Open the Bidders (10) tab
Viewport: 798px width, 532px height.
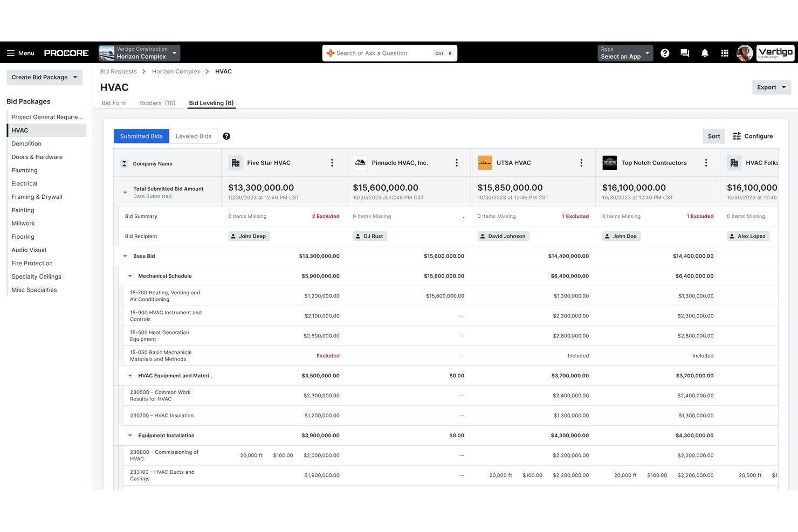(x=157, y=103)
